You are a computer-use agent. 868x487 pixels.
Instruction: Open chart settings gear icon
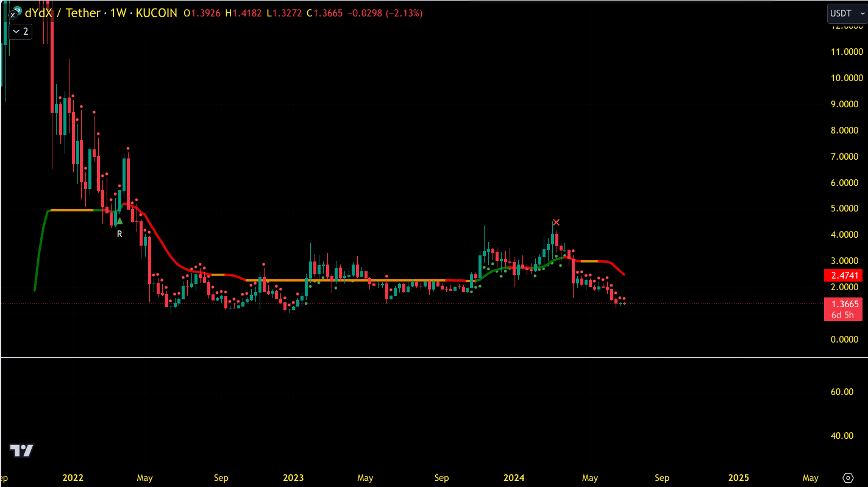(x=848, y=478)
